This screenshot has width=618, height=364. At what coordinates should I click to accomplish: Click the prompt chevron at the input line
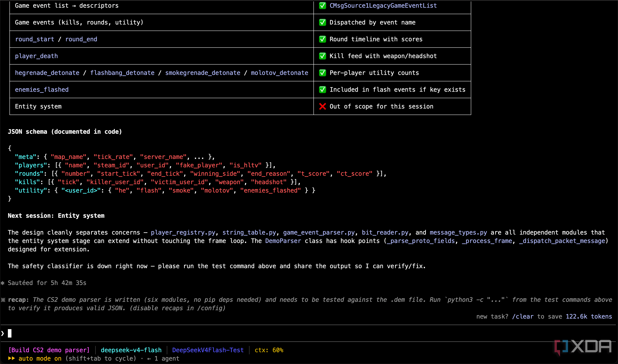(3, 333)
